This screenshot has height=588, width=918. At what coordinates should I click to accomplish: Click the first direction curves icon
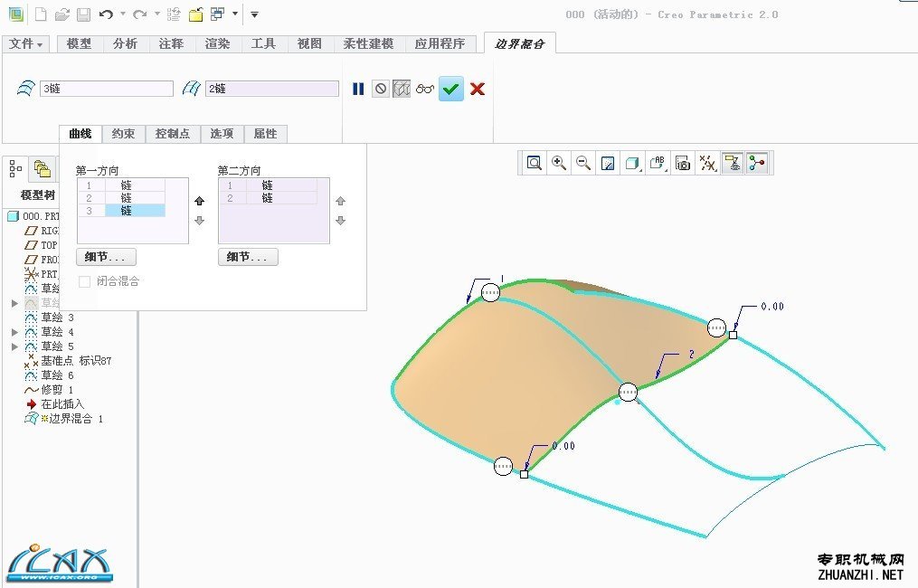(x=25, y=89)
